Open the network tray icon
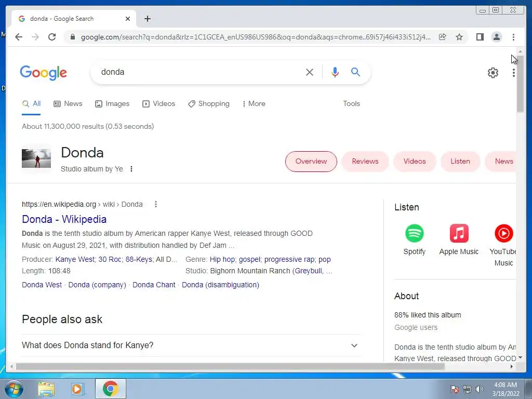This screenshot has height=399, width=532. [x=467, y=389]
